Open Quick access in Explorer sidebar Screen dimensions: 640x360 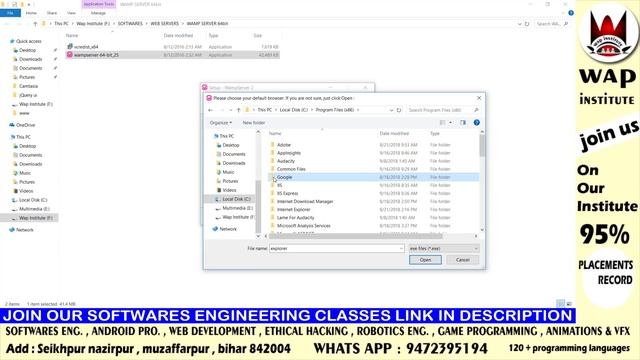click(29, 41)
